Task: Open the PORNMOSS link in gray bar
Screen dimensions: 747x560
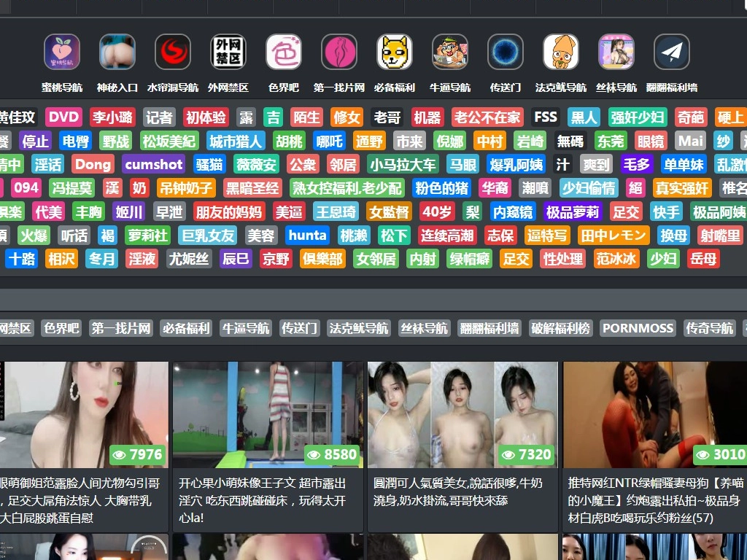Action: coord(638,328)
